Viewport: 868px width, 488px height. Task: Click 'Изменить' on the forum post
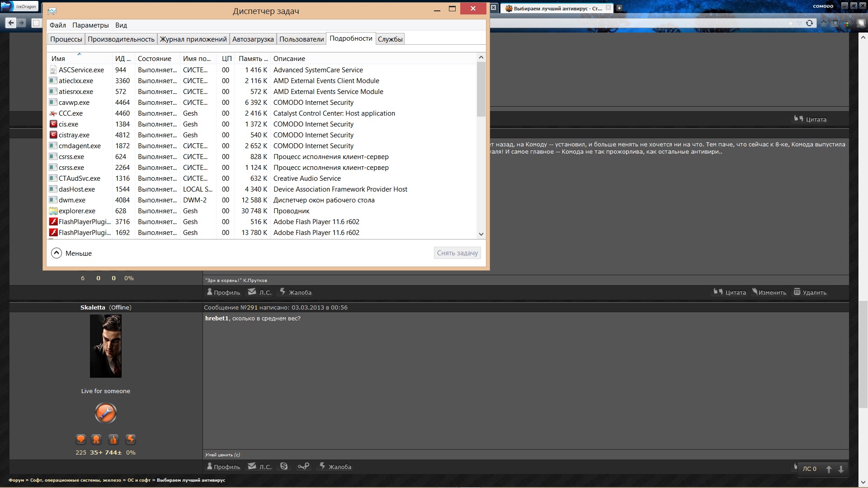point(769,292)
